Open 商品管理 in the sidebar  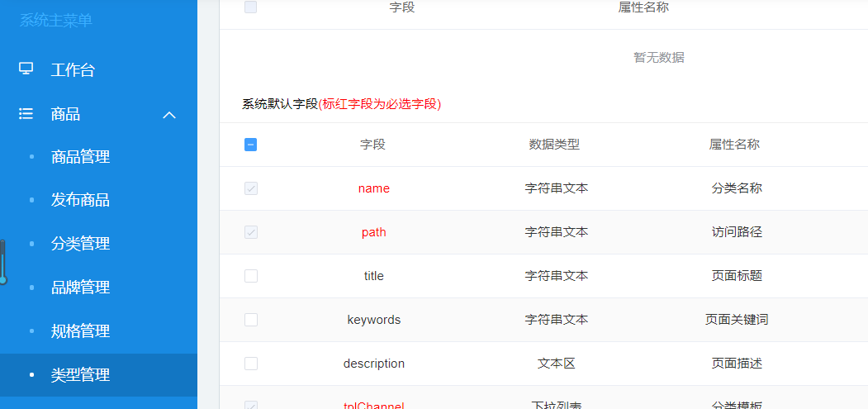(x=80, y=157)
